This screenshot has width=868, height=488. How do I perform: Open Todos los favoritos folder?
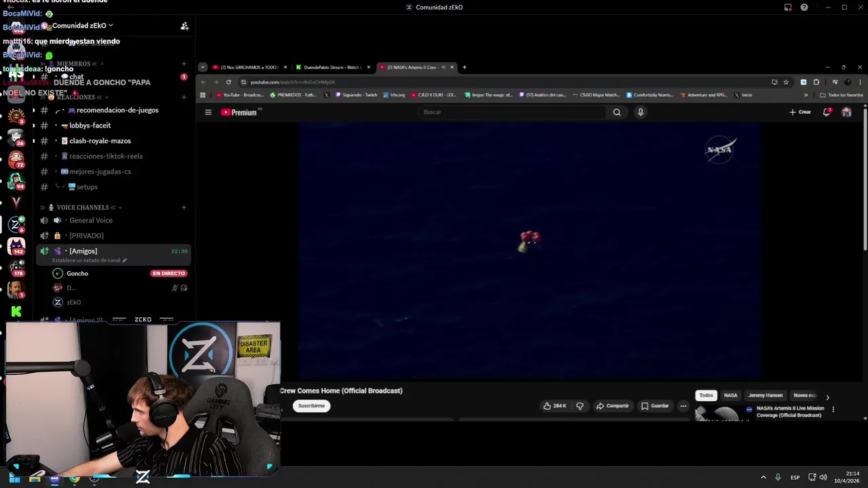[x=842, y=95]
